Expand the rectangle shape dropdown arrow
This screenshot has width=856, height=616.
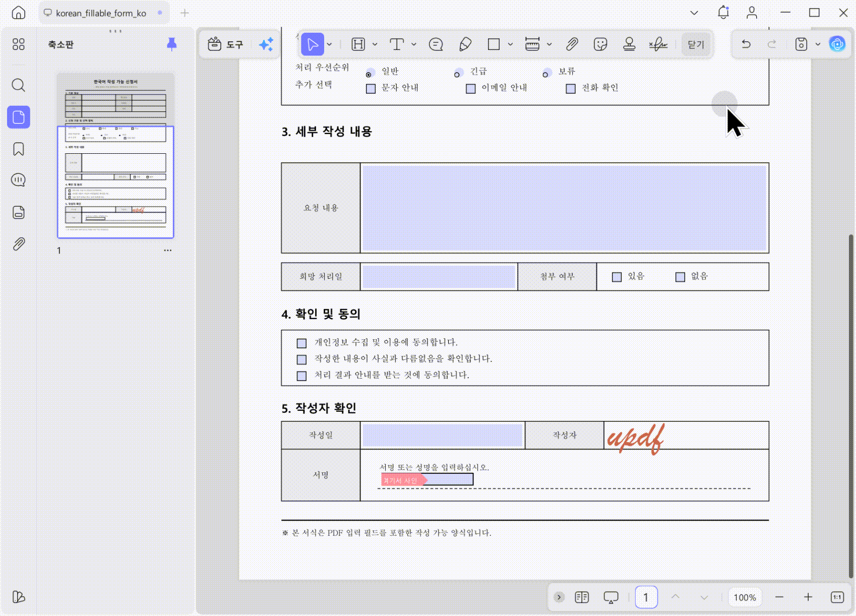[x=510, y=44]
